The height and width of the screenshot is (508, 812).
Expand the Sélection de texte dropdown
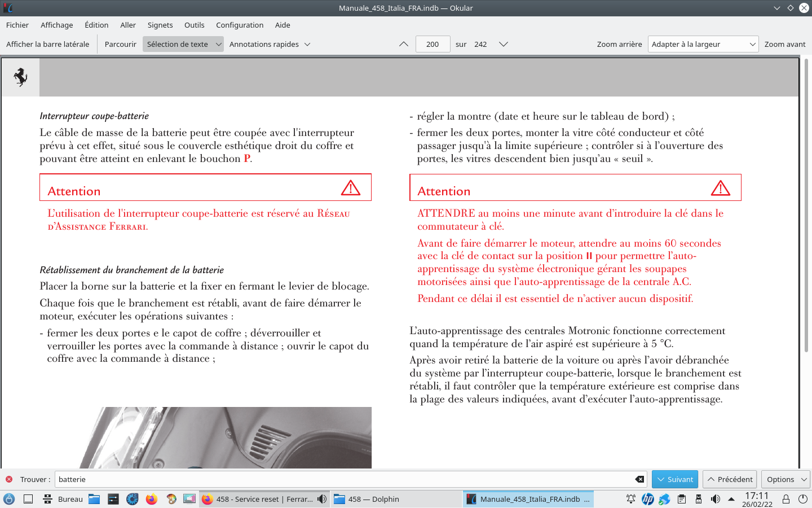218,44
